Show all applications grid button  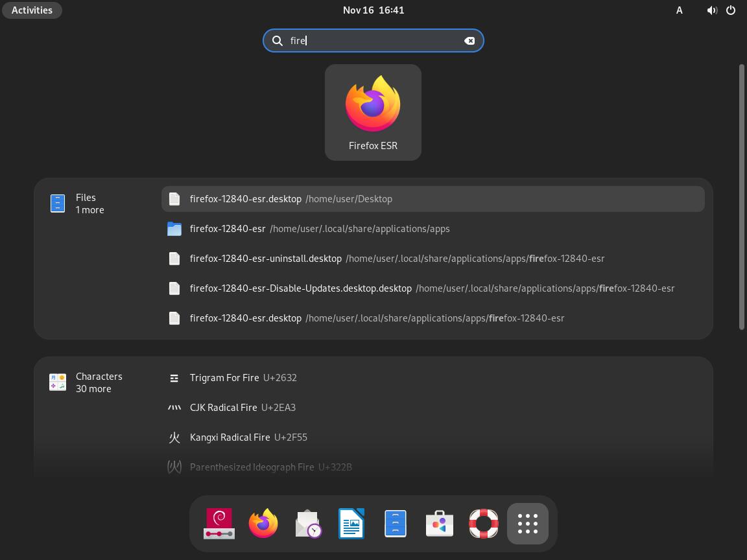[528, 524]
